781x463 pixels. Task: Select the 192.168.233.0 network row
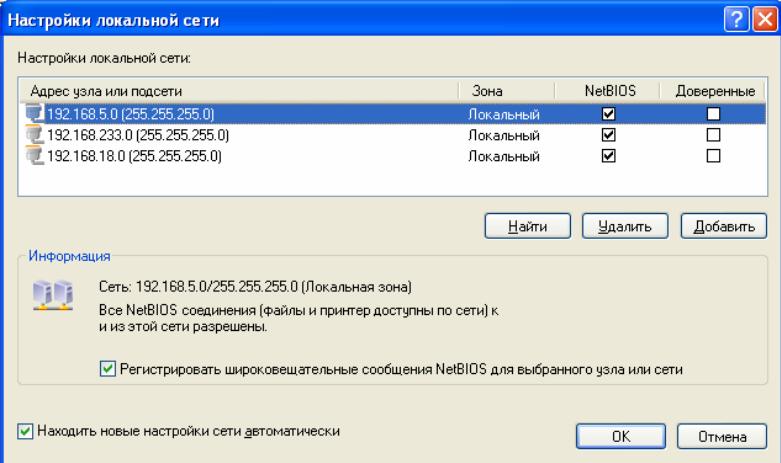tap(392, 135)
